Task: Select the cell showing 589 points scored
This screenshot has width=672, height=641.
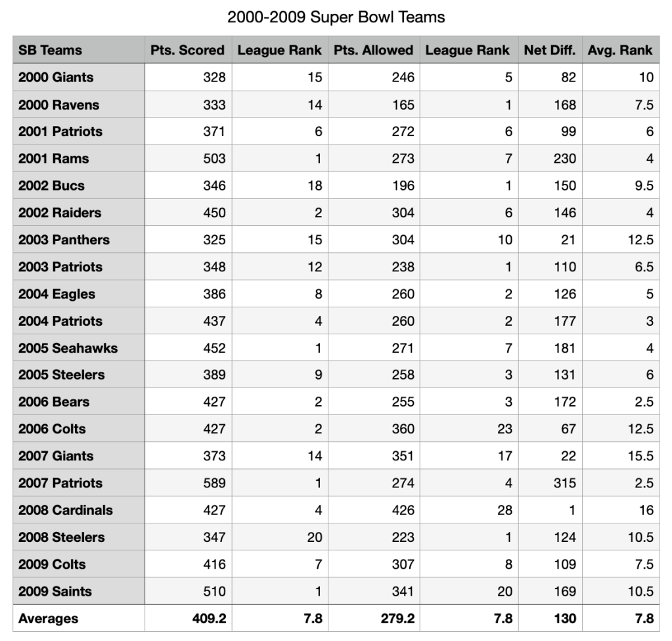Action: 213,483
